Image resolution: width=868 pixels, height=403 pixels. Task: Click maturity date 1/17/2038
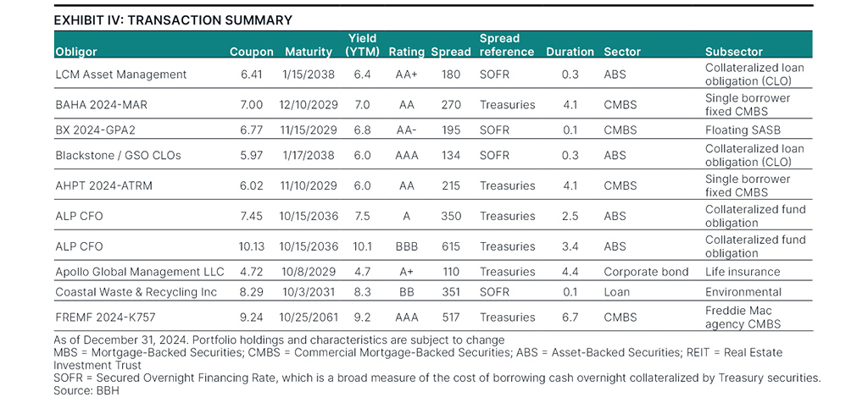309,155
